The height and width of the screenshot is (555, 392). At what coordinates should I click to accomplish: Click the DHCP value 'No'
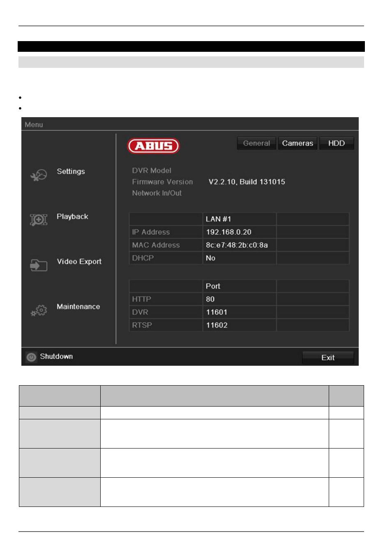click(210, 258)
